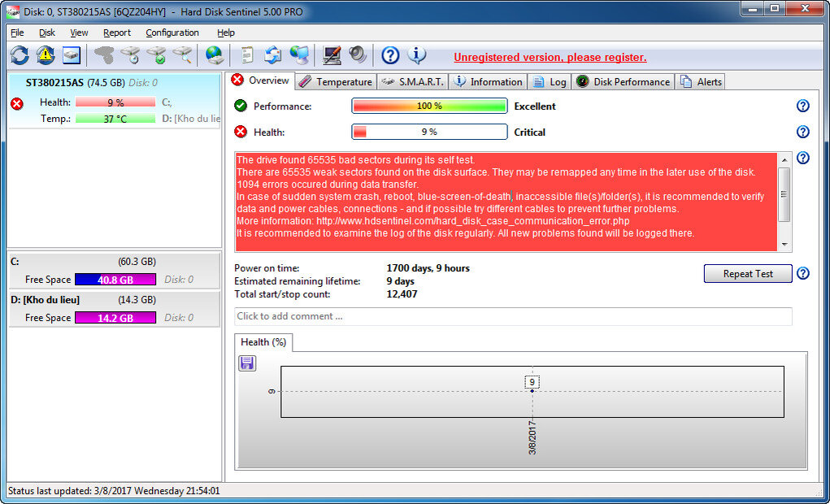Click the red X icon next to Health label
830x504 pixels.
click(x=241, y=132)
